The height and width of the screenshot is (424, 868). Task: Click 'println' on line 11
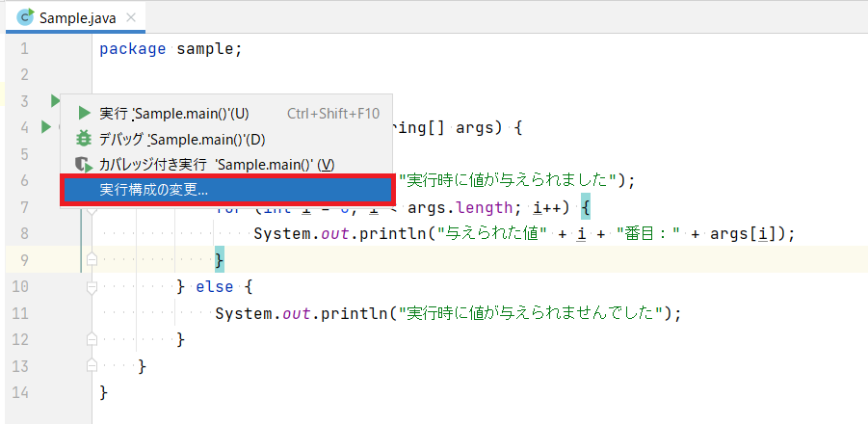[x=355, y=314]
